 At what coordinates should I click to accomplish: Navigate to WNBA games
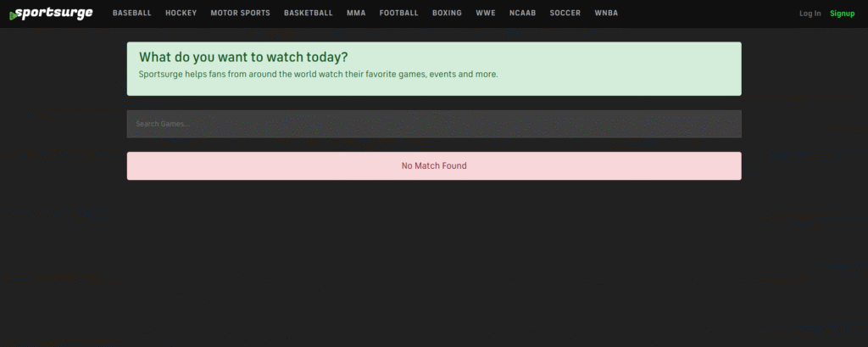coord(606,14)
